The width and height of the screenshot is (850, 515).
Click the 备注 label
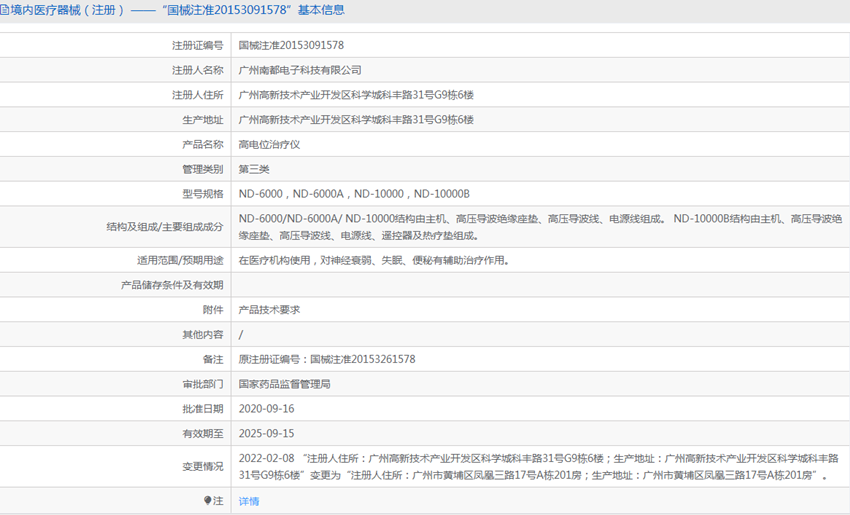click(213, 359)
